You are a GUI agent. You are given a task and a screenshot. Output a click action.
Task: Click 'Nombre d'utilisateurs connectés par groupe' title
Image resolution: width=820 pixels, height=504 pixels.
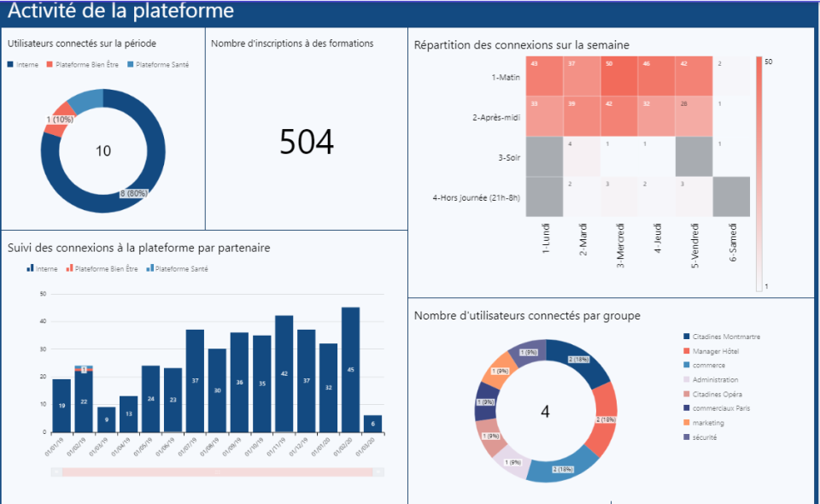(x=527, y=316)
